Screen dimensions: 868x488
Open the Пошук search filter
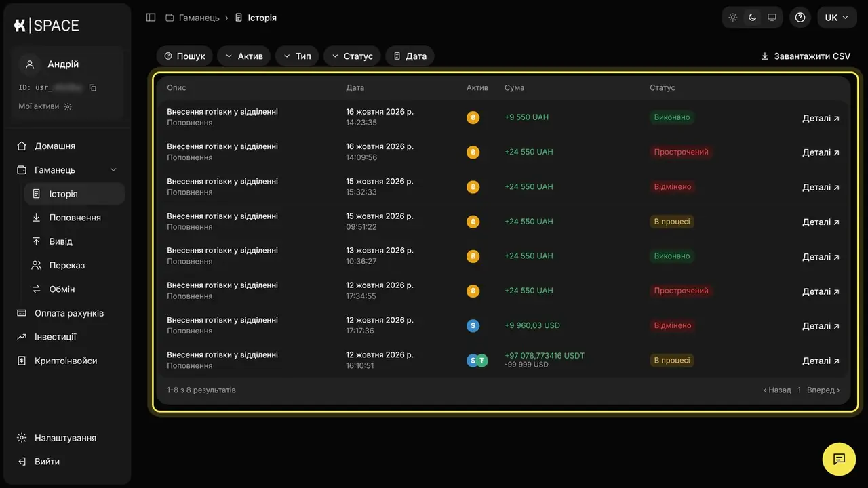[x=184, y=56]
